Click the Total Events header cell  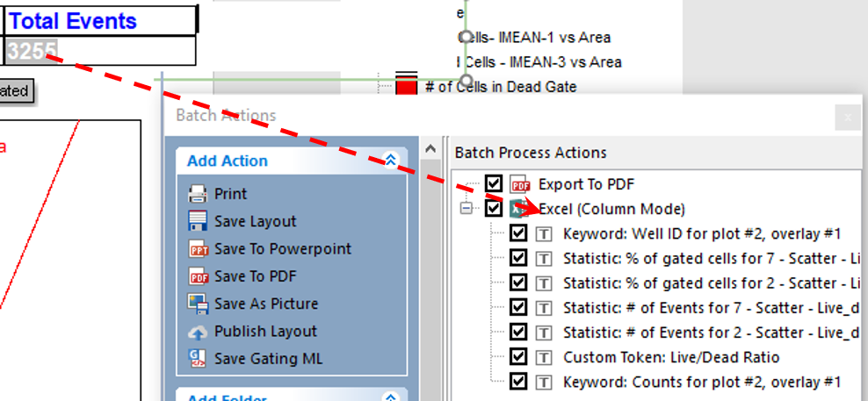pos(99,21)
